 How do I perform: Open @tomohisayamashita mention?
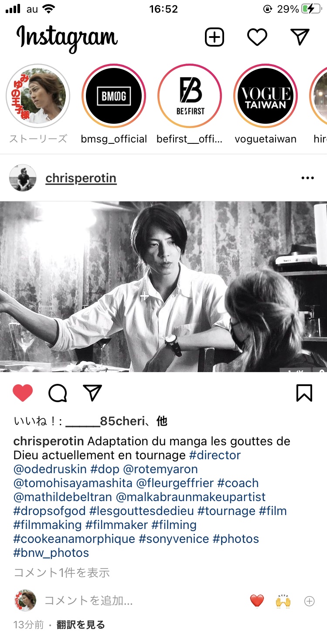[x=73, y=483]
